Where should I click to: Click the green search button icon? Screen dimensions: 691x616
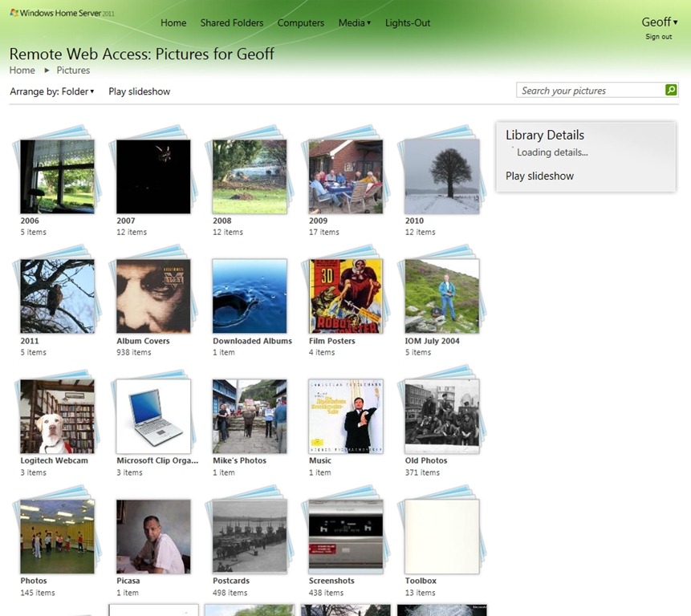pos(671,91)
